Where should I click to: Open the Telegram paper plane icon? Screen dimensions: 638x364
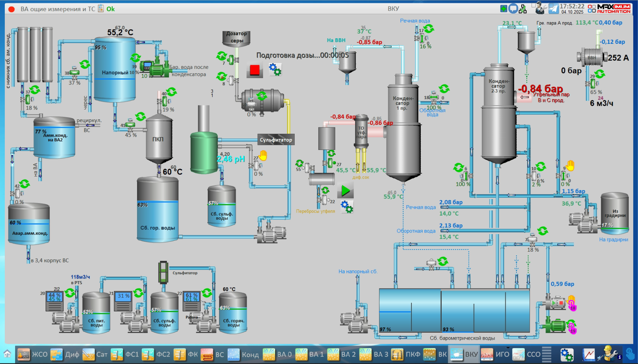[553, 8]
